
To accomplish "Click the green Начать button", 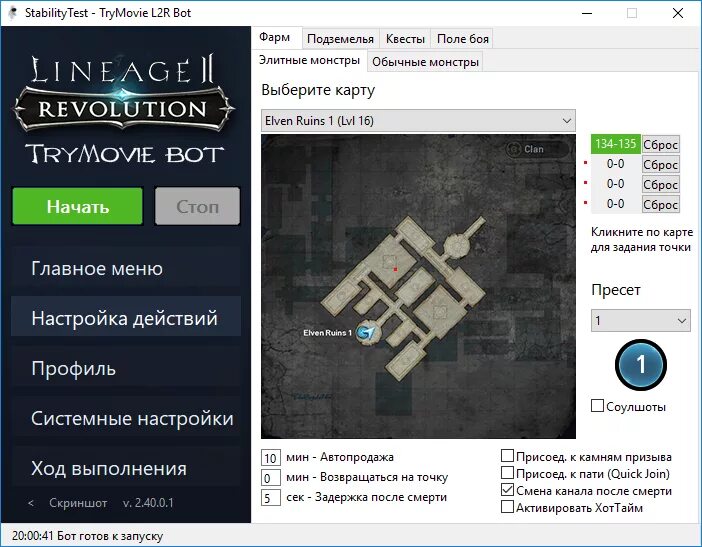I will (x=77, y=206).
